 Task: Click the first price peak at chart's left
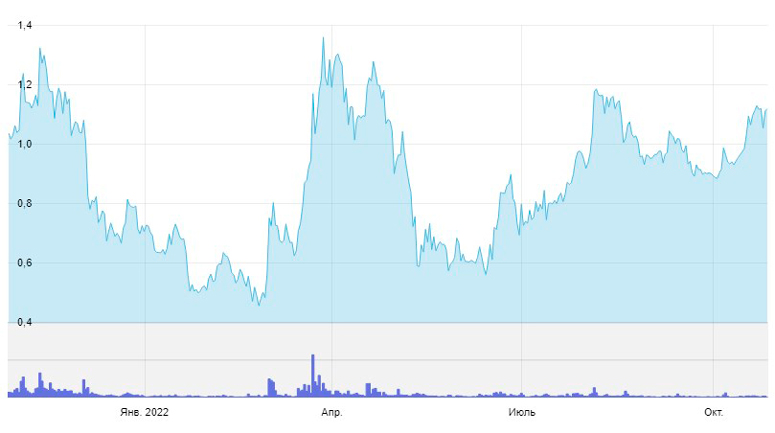point(40,48)
